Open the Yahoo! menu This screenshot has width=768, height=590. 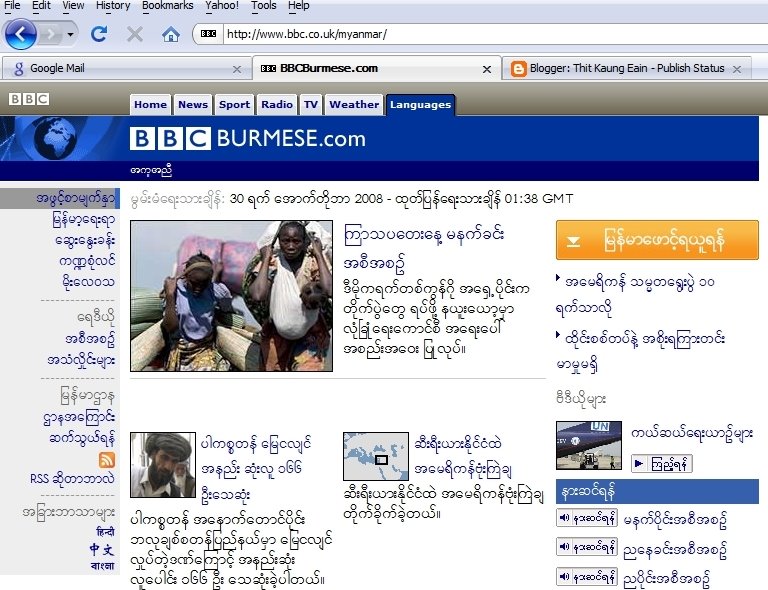(x=222, y=5)
